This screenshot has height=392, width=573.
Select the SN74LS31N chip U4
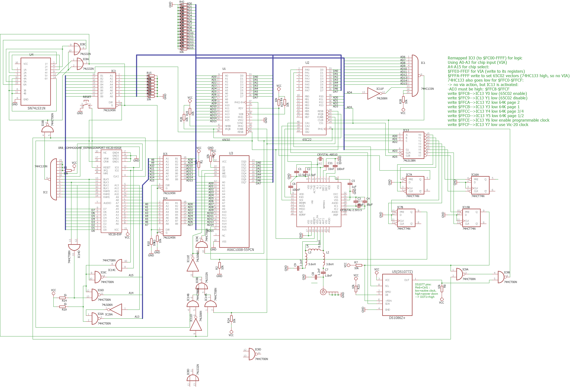tap(36, 82)
